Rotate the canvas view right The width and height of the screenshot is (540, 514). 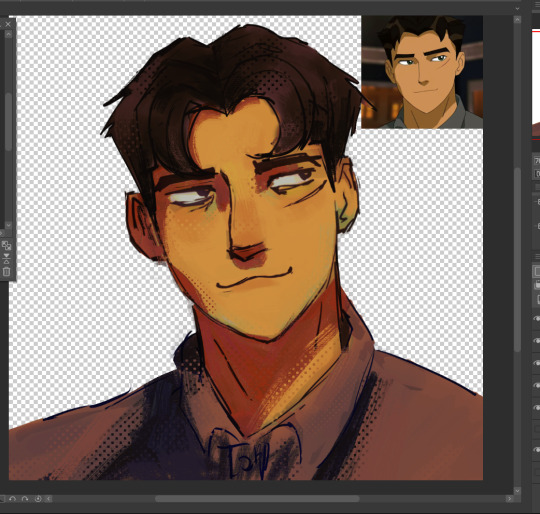[x=25, y=499]
